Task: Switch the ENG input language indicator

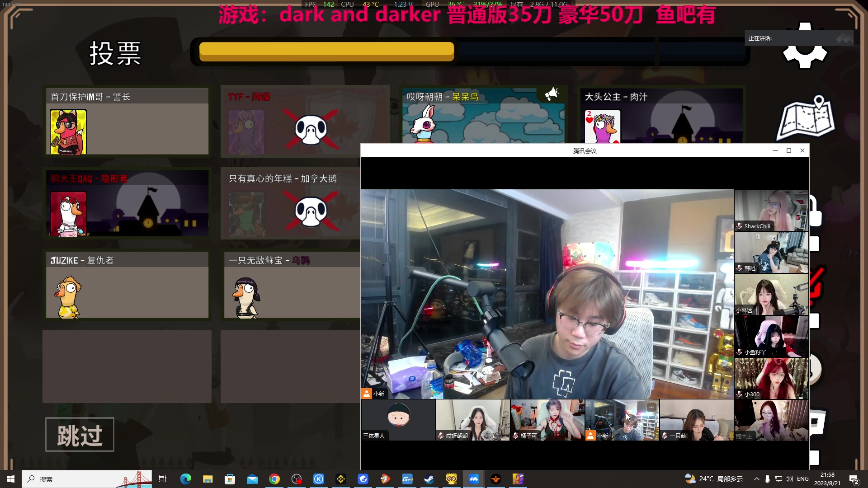Action: point(803,479)
